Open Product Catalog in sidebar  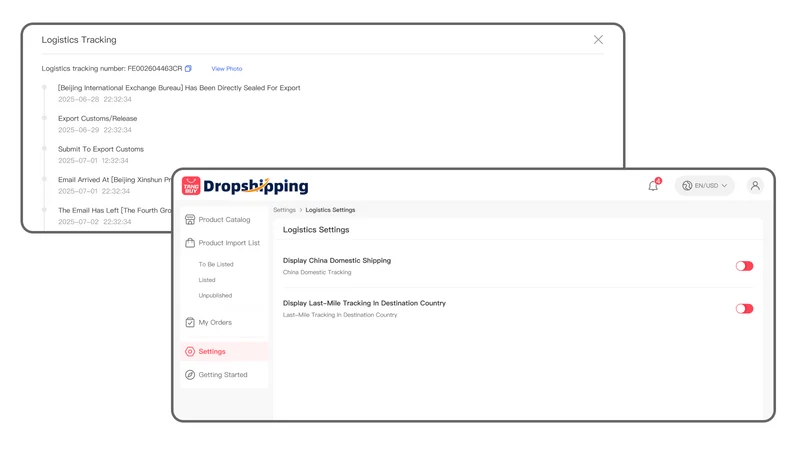click(x=224, y=219)
